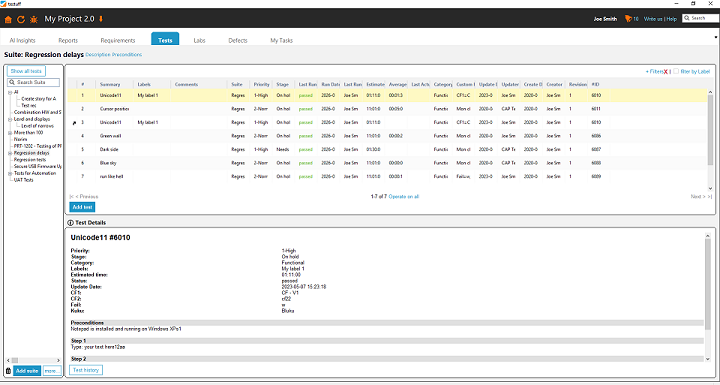This screenshot has width=720, height=385.
Task: Click the Joe Smith user name
Action: [605, 19]
